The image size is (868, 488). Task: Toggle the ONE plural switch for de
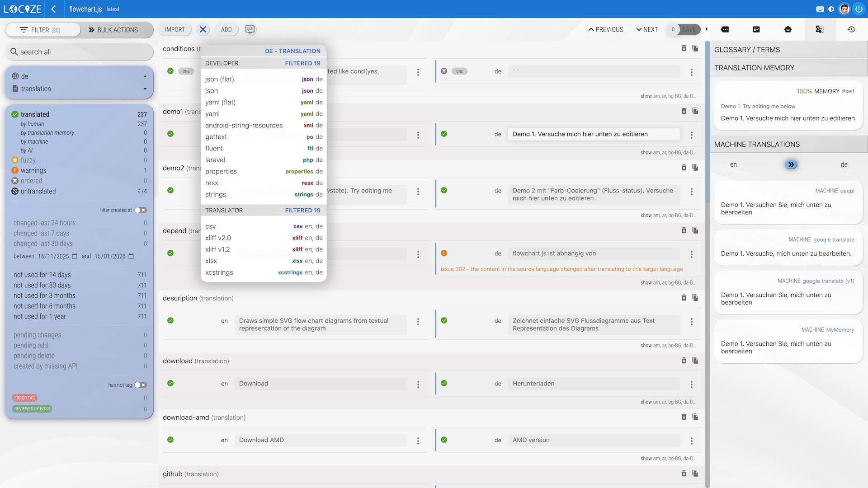coord(459,71)
